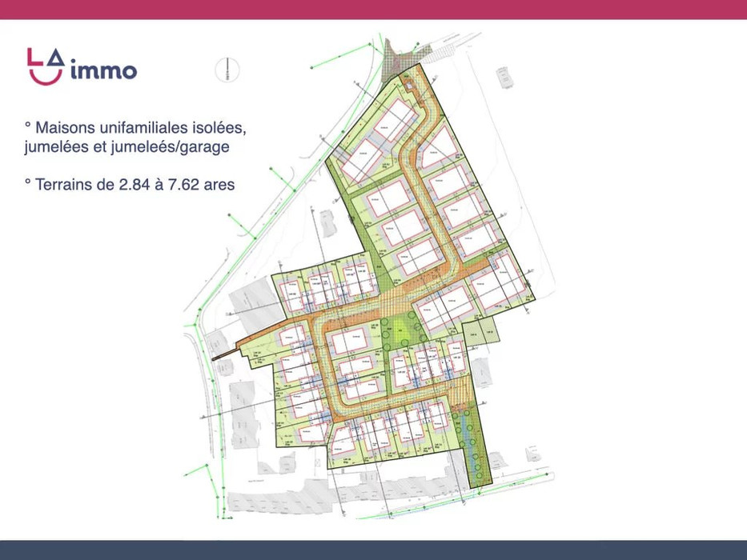Click the crimson header bar
This screenshot has height=560, width=747.
pos(373,10)
